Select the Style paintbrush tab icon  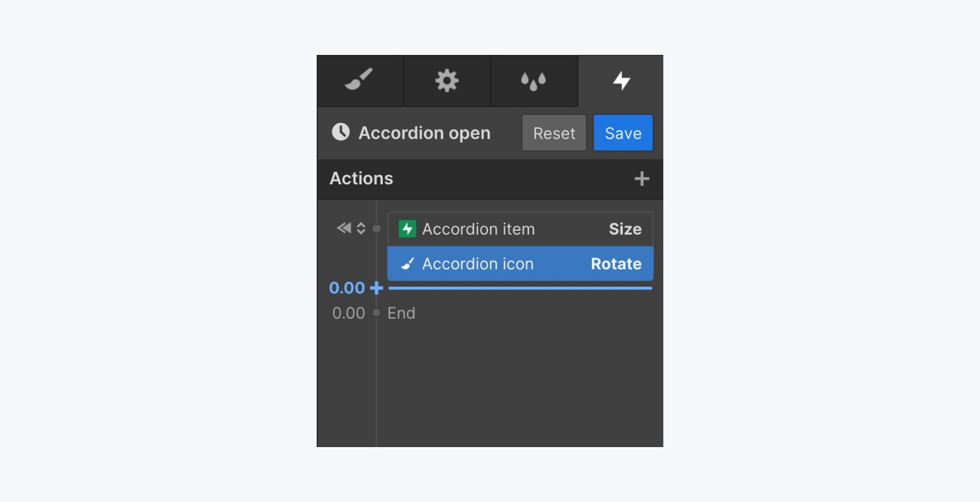[360, 80]
